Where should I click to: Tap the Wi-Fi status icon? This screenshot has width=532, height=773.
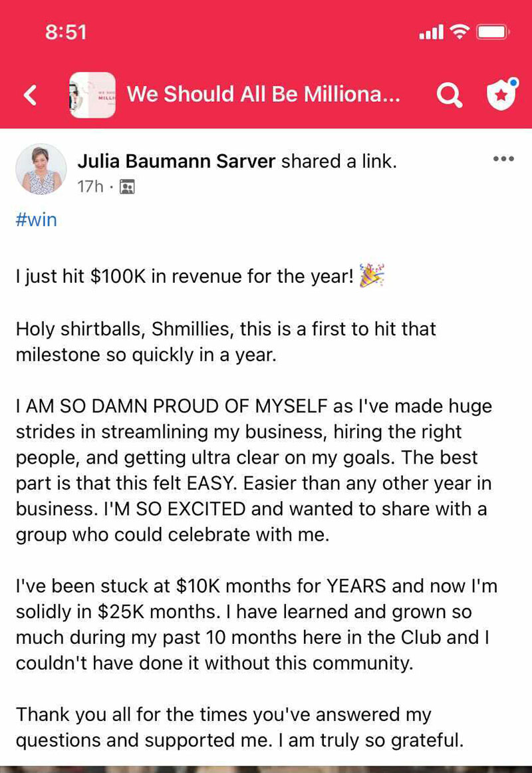pyautogui.click(x=459, y=31)
